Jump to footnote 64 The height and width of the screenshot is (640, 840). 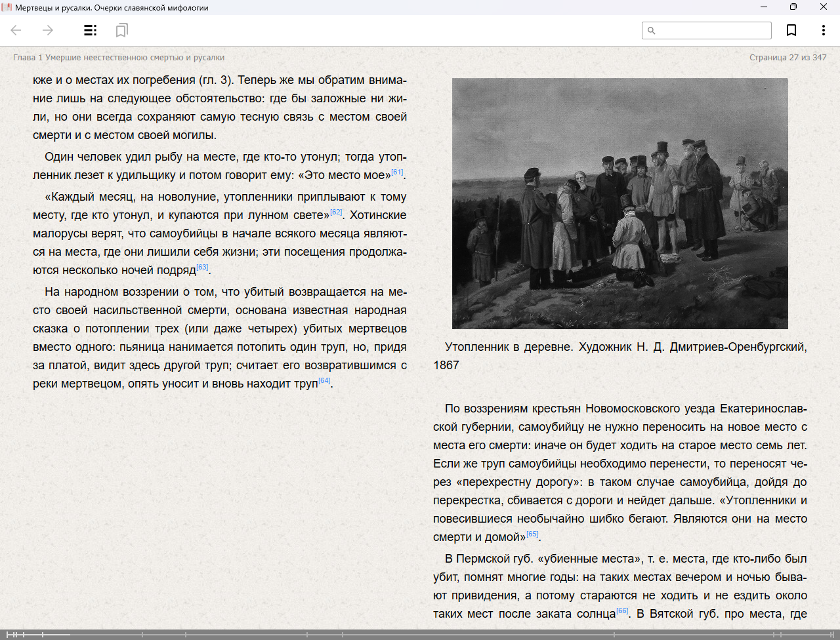pos(324,381)
